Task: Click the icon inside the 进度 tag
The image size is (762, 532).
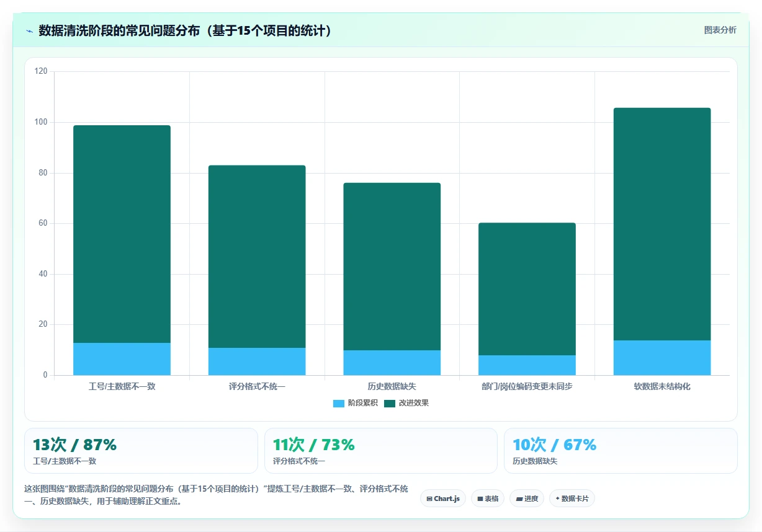Action: pos(519,499)
